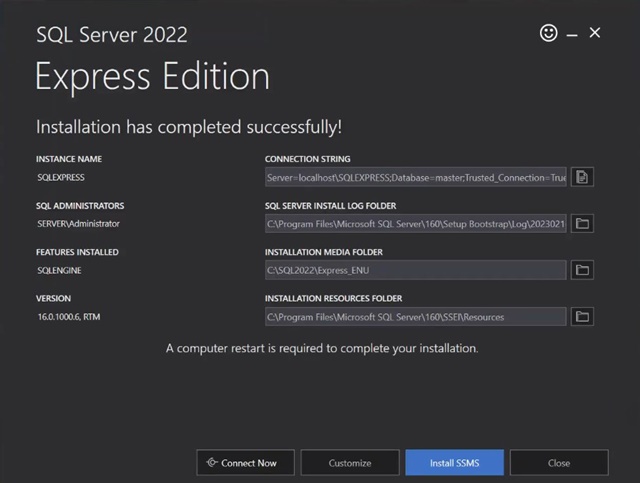Click the SQLENGINE feature text
The width and height of the screenshot is (640, 483).
point(59,270)
